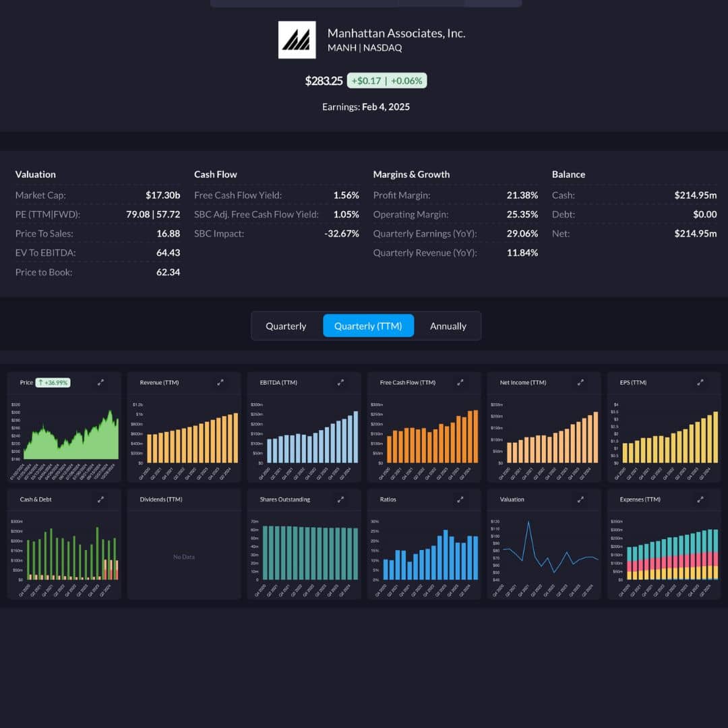Viewport: 728px width, 728px height.
Task: Click the SBC Impact value -32.67%
Action: tap(342, 233)
